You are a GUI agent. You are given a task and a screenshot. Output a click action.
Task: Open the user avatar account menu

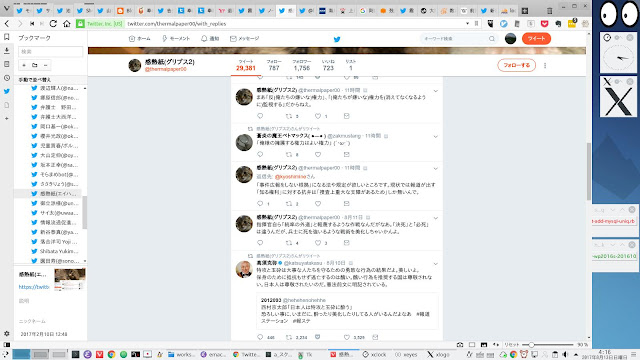tap(510, 38)
